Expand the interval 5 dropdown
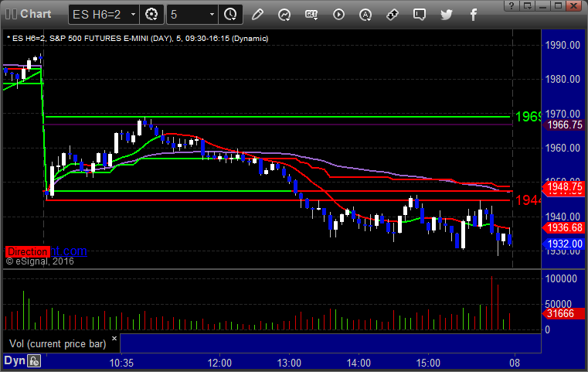Image resolution: width=588 pixels, height=372 pixels. [212, 15]
